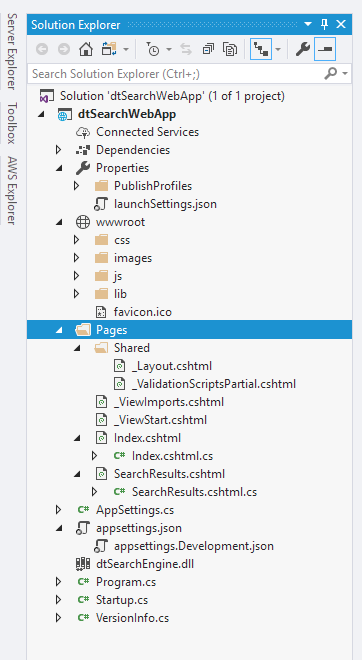Open the Toolbox side tab
The height and width of the screenshot is (660, 362).
point(12,122)
